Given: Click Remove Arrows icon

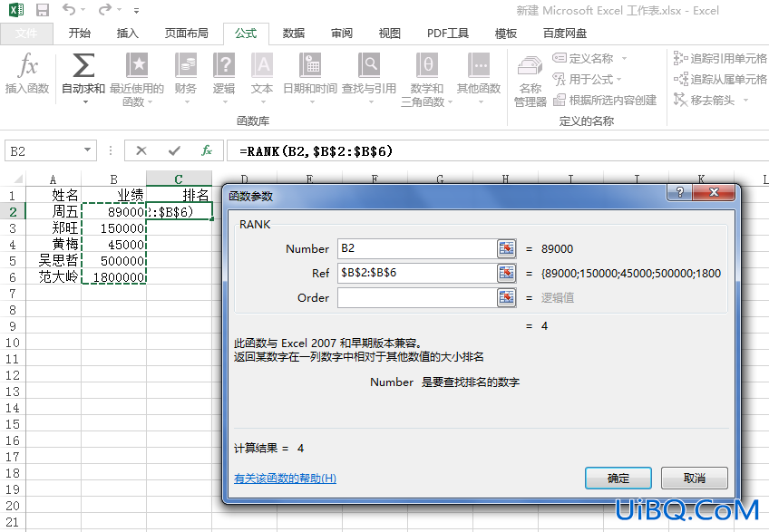Looking at the screenshot, I should [x=680, y=100].
